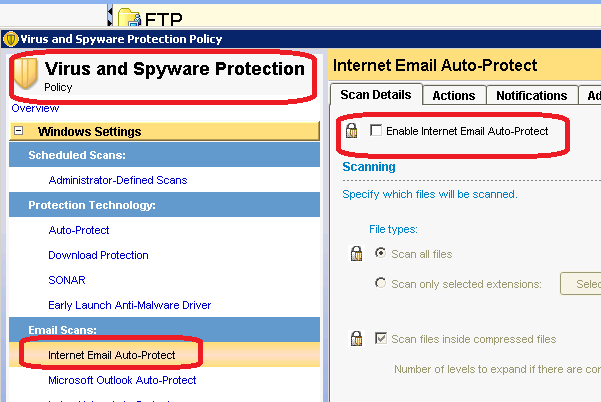Click the large gold shield beside Virus and Spyware Protection
The height and width of the screenshot is (402, 601).
coord(26,74)
